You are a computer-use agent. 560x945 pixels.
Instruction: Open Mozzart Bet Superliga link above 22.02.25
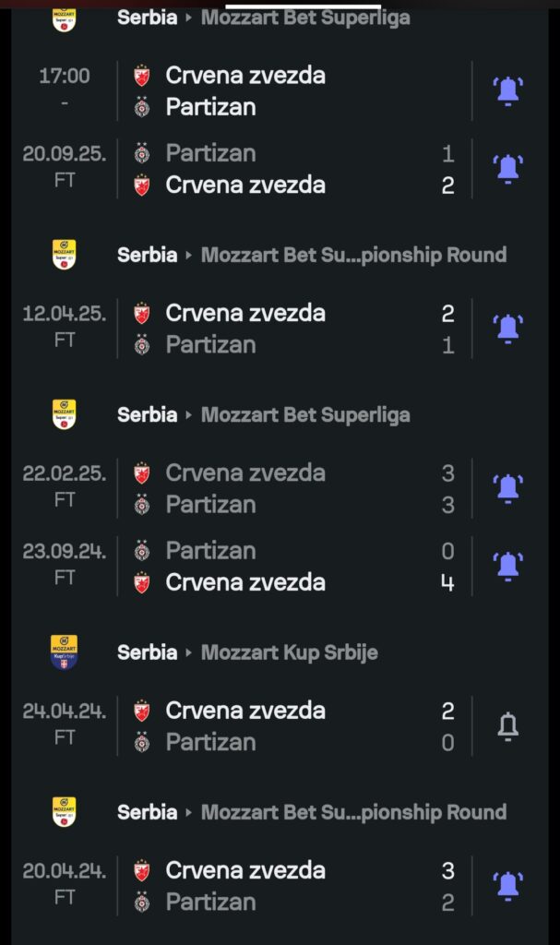[x=305, y=414]
